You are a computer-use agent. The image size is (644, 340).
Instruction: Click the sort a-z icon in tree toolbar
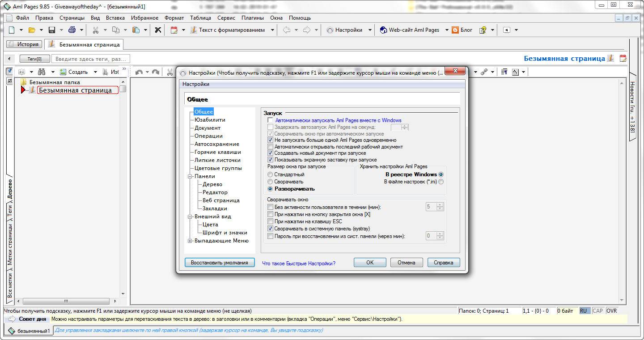click(21, 72)
